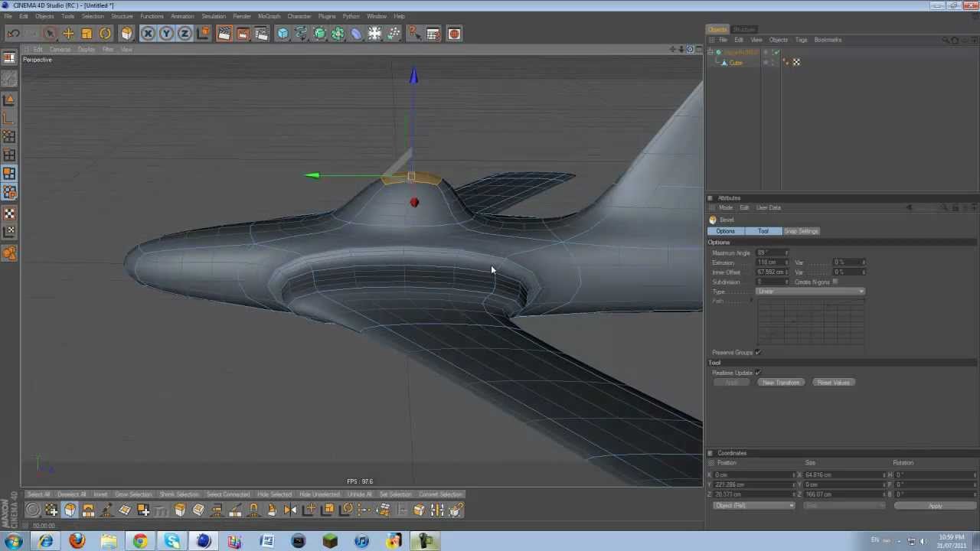Toggle the Realtime Update checkbox

tap(758, 373)
